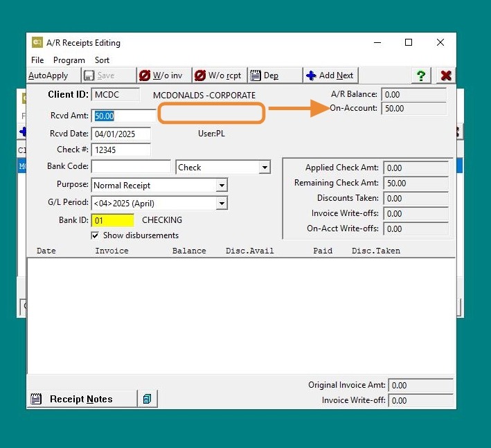
Task: Click the copy icon beside Receipt Notes
Action: (148, 399)
